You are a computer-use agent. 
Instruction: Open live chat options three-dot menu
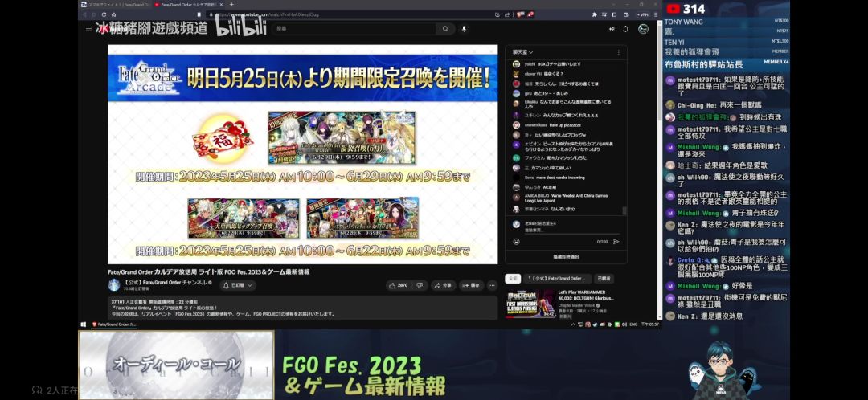[x=619, y=52]
